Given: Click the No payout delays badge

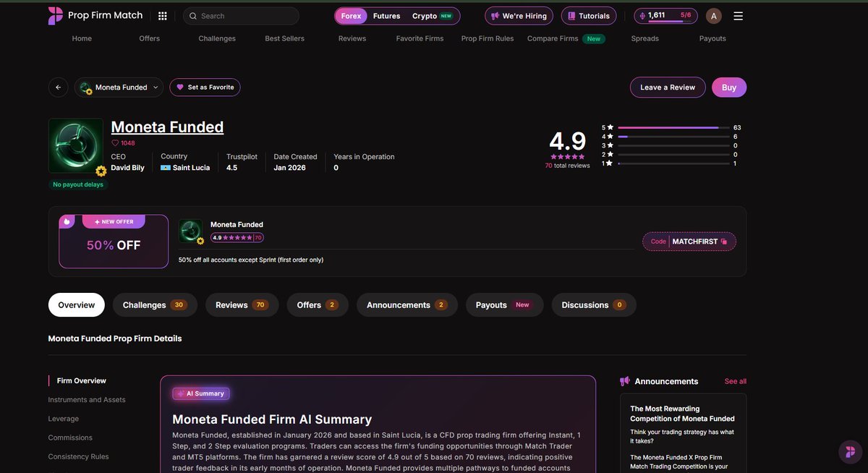Looking at the screenshot, I should coord(78,184).
